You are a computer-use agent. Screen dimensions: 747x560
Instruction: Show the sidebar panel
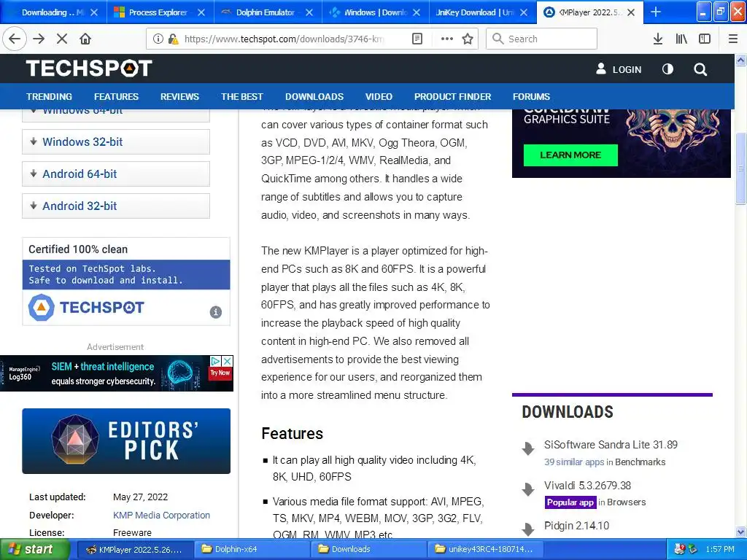click(705, 39)
